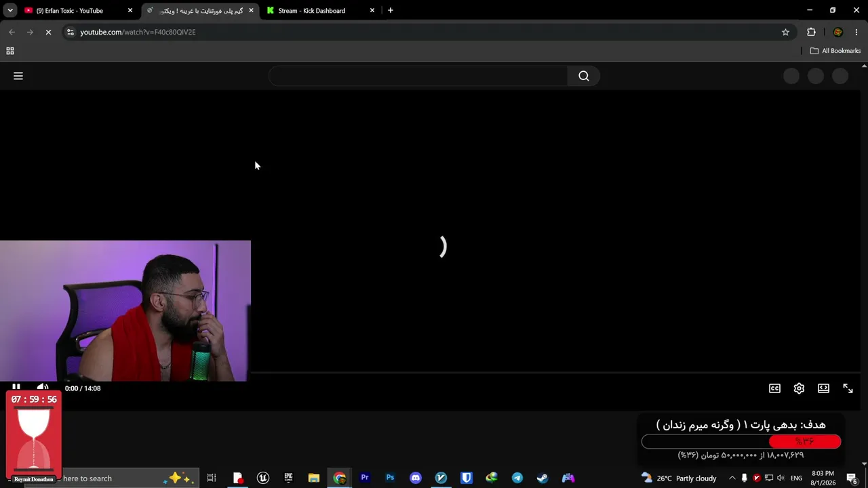Open the weather widget showing 26°C
Image resolution: width=868 pixels, height=488 pixels.
(x=678, y=479)
